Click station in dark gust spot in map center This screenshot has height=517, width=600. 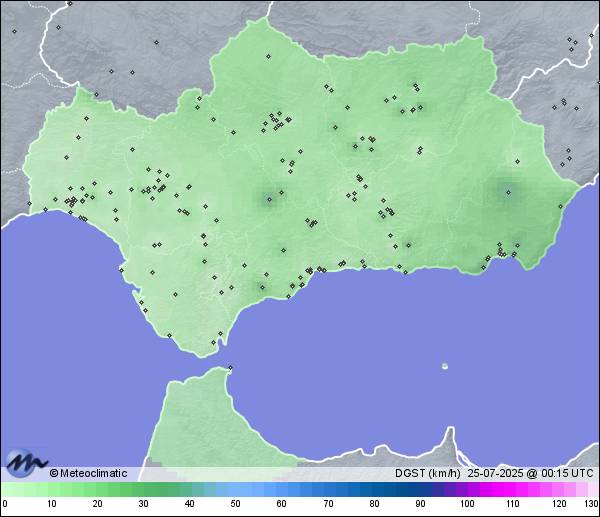point(269,199)
